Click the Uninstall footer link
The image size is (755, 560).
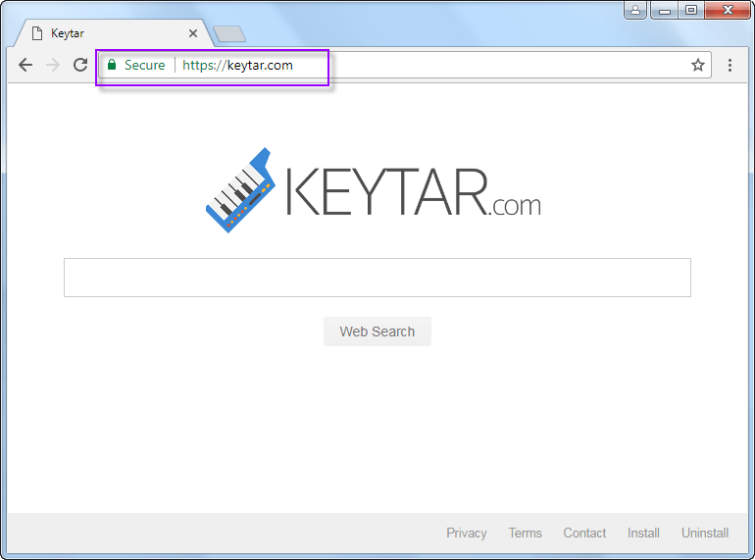pos(705,533)
